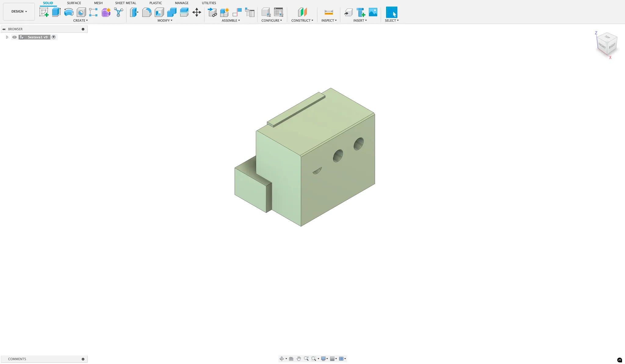Click the Measure ruler icon
This screenshot has height=364, width=625.
coord(329,12)
